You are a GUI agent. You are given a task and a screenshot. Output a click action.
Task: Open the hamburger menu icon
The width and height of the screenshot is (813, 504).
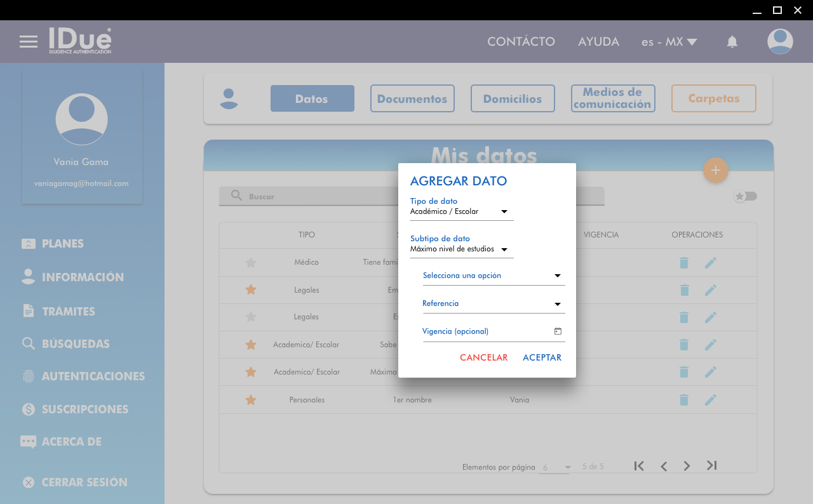29,42
